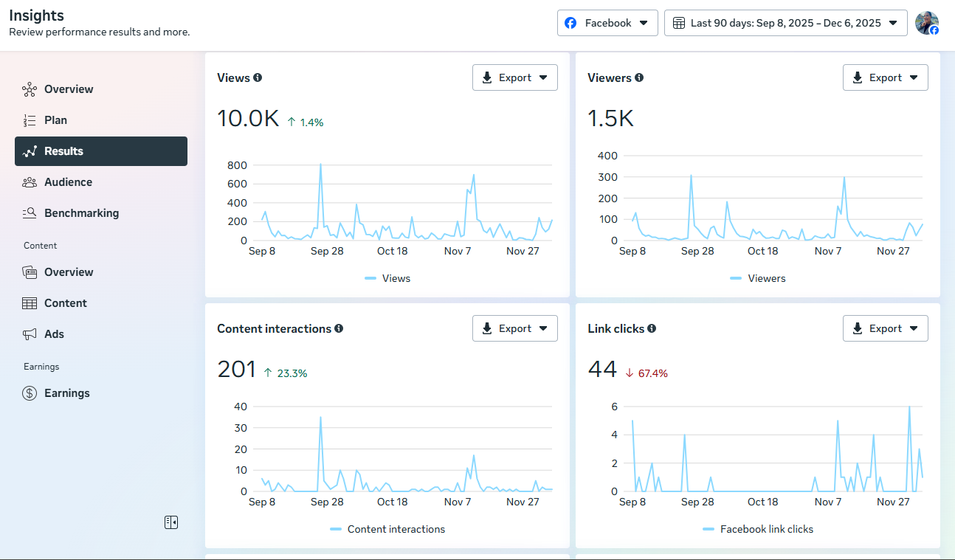Toggle the Views legend series swatch

[x=370, y=278]
